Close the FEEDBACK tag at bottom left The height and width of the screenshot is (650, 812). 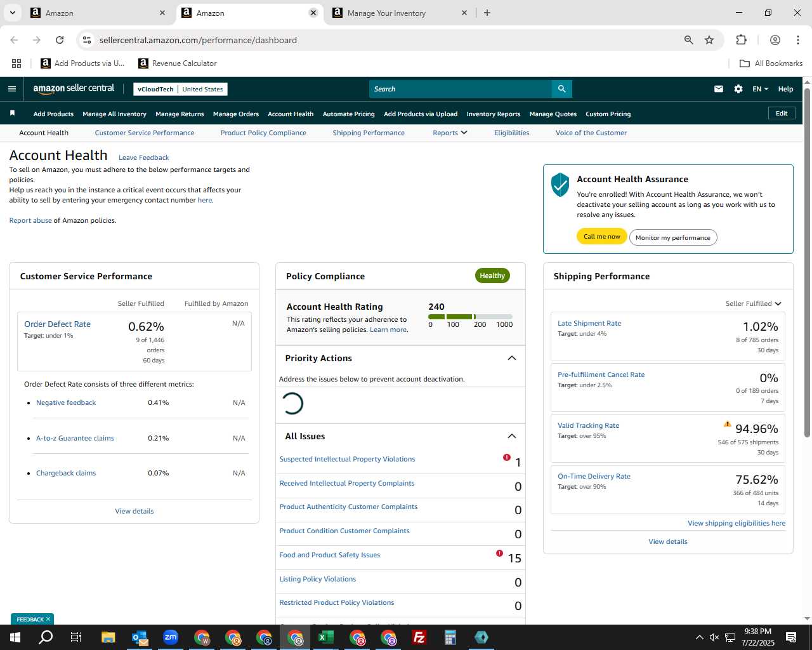pos(48,619)
